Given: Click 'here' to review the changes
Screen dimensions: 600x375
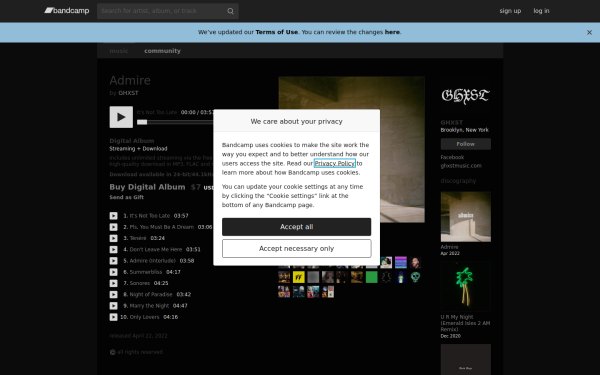Looking at the screenshot, I should pyautogui.click(x=392, y=32).
